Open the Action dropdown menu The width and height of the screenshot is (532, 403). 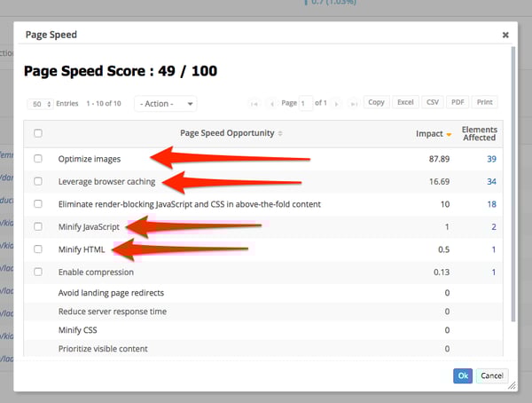tap(166, 104)
